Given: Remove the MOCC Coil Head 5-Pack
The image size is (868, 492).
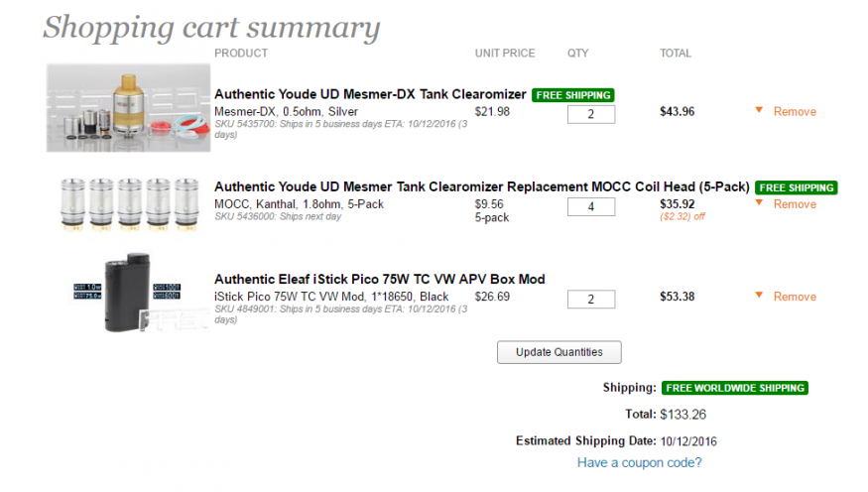Looking at the screenshot, I should (x=795, y=203).
